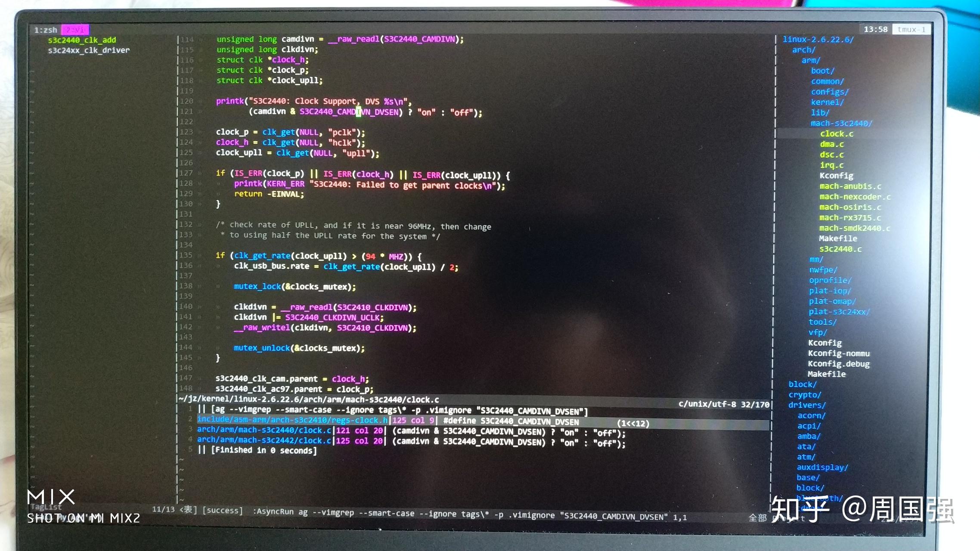Select mach-smdk2440.c in the file tree
This screenshot has width=980, height=551.
point(854,228)
